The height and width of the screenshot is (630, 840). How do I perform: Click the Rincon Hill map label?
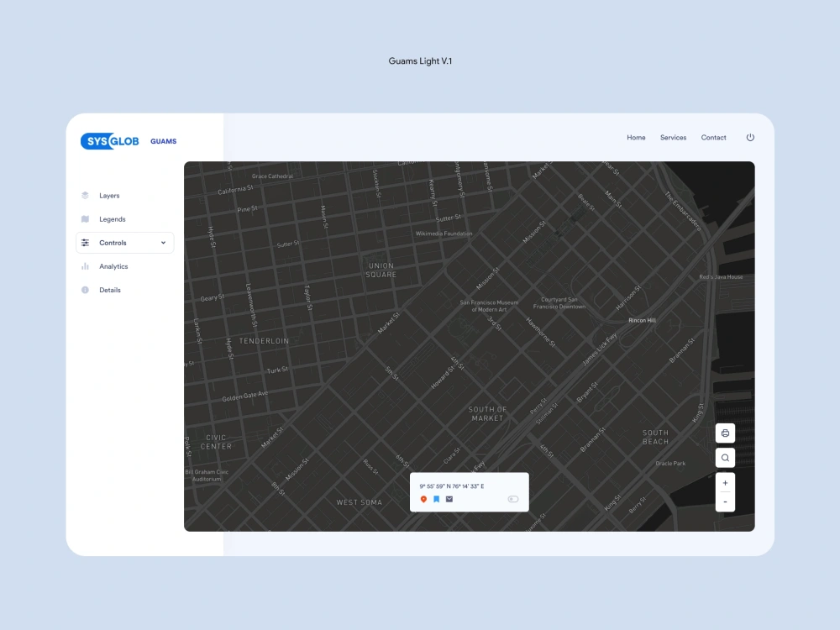[x=642, y=320]
